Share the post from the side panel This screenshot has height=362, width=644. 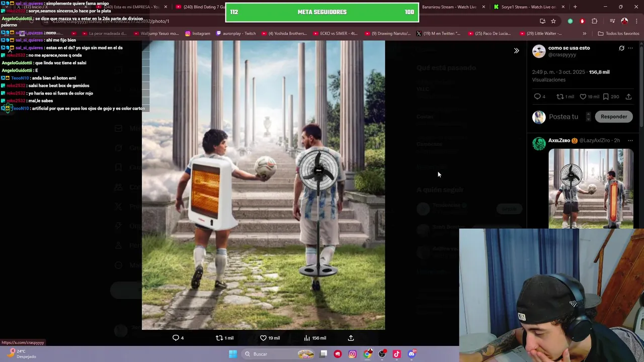(x=629, y=97)
